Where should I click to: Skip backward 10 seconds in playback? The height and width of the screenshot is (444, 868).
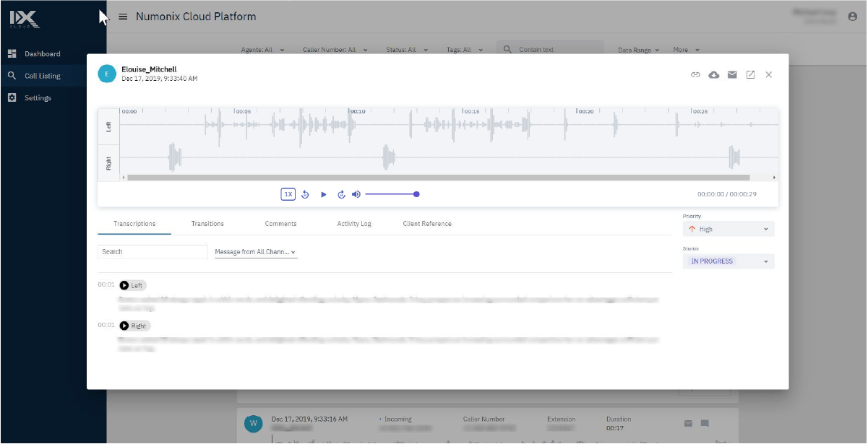(x=304, y=194)
